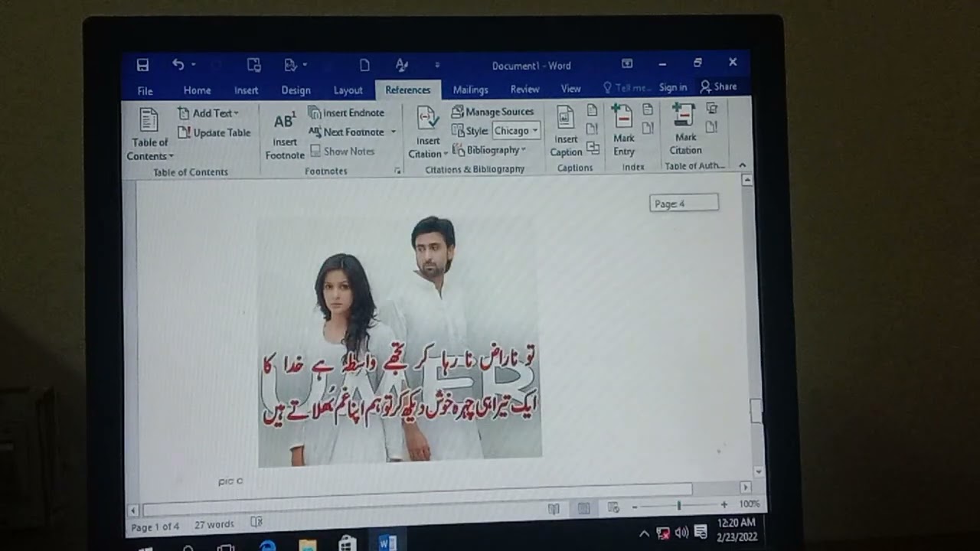Click the vertical scrollbar down arrow
980x551 pixels.
point(758,471)
